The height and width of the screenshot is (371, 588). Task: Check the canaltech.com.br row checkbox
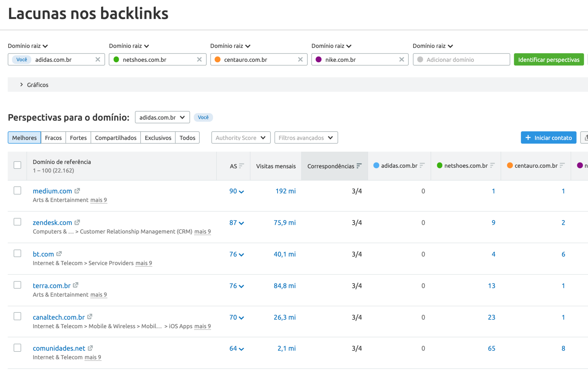[17, 316]
